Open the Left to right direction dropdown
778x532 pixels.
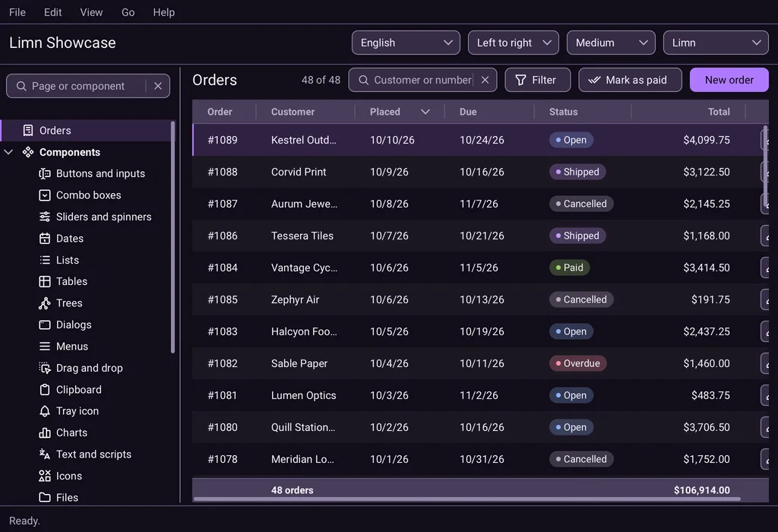click(x=513, y=43)
